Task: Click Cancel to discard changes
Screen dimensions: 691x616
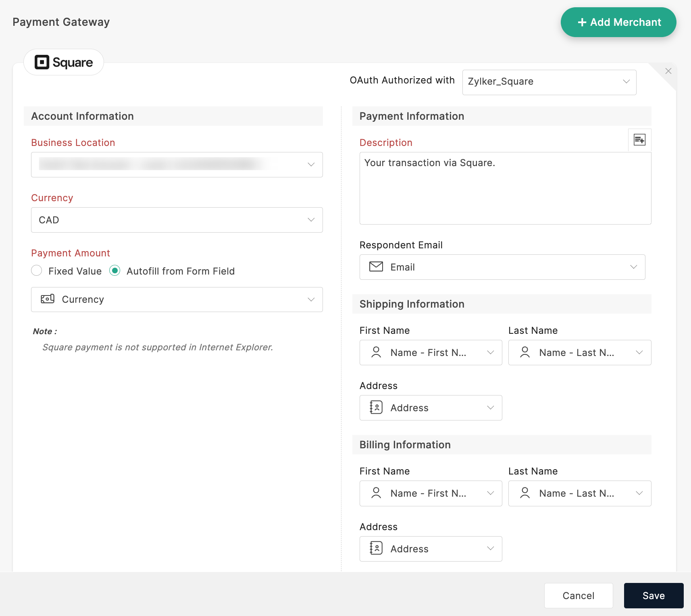Action: click(578, 595)
